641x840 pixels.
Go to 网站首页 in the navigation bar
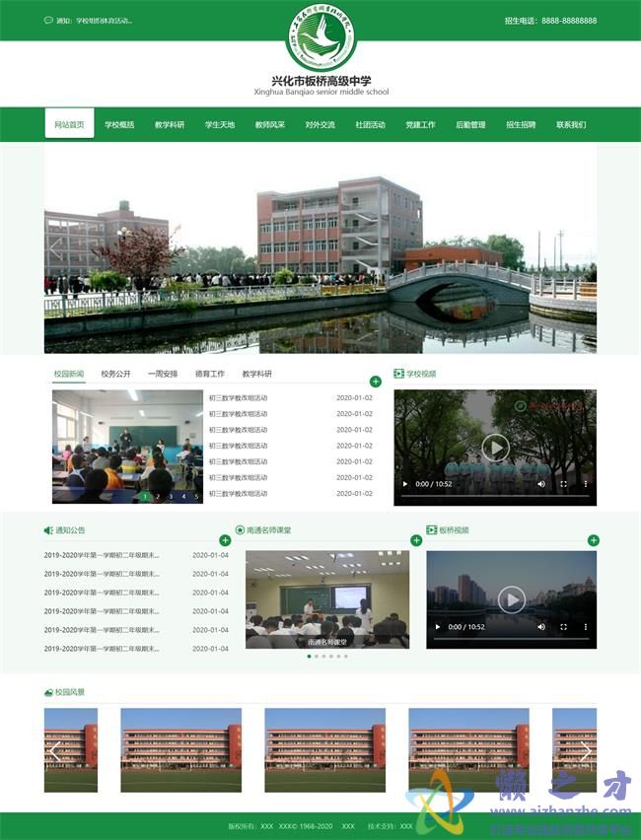tap(69, 124)
